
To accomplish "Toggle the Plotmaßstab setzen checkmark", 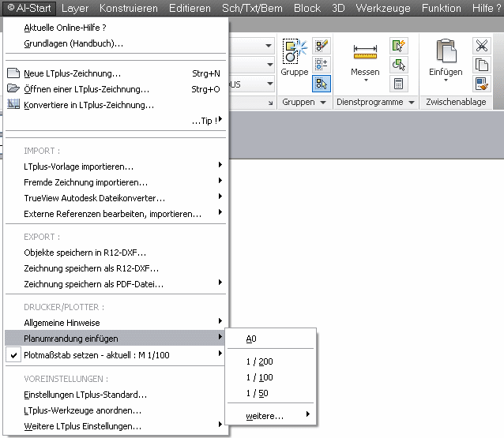I will pyautogui.click(x=13, y=355).
